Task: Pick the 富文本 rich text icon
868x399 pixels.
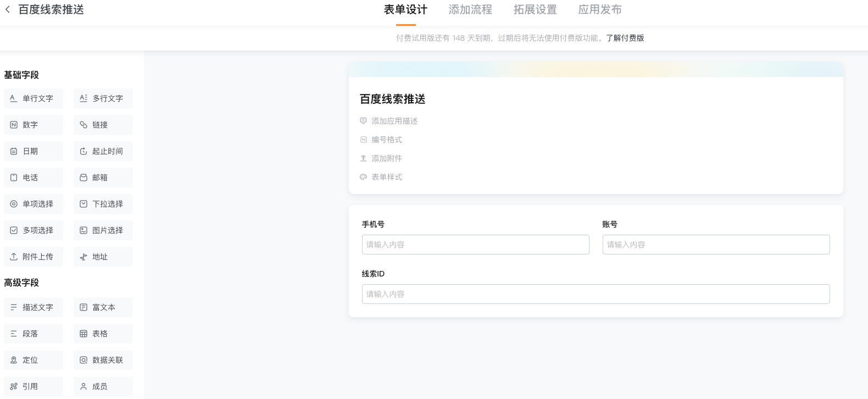Action: (84, 307)
